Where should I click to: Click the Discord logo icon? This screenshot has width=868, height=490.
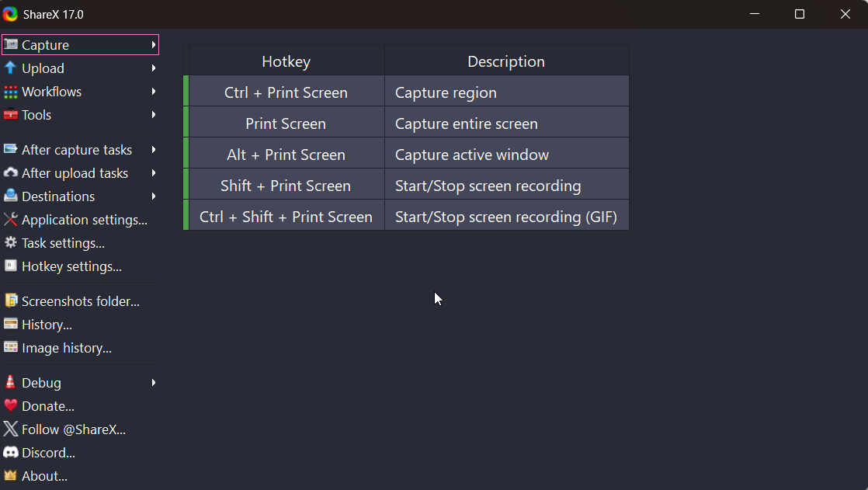point(10,453)
